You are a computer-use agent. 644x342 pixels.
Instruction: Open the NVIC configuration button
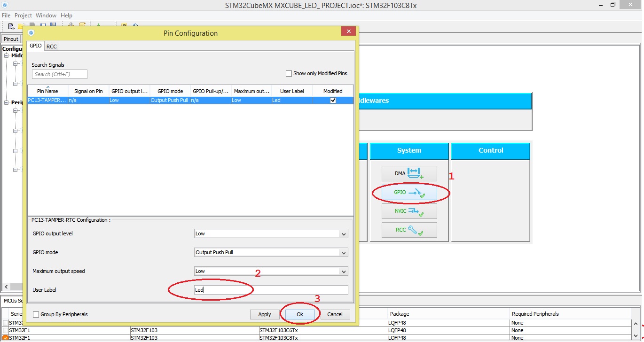[x=409, y=211]
